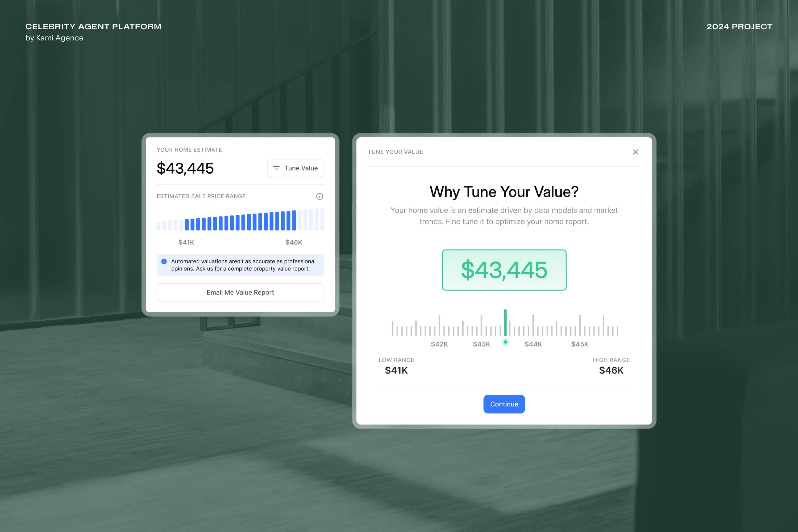Click the Continue button to proceed

tap(504, 404)
